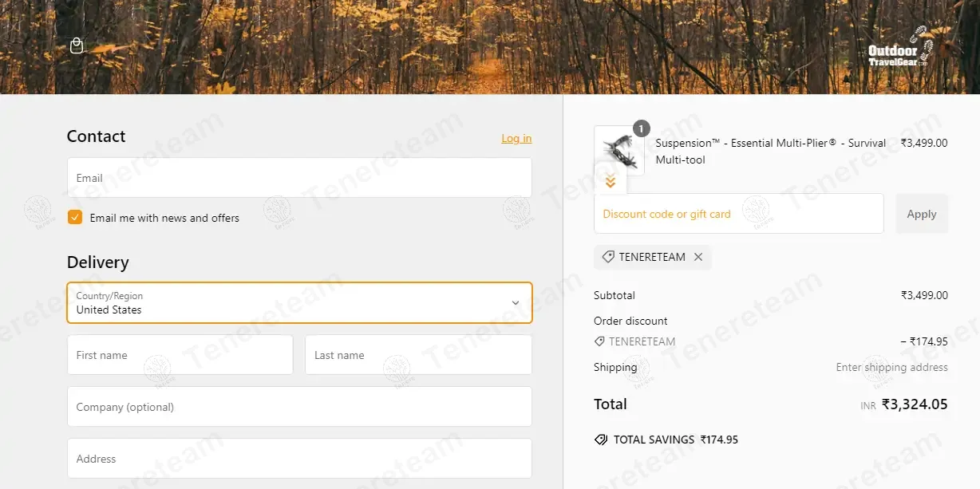980x489 pixels.
Task: Click the Log in link
Action: pos(516,138)
